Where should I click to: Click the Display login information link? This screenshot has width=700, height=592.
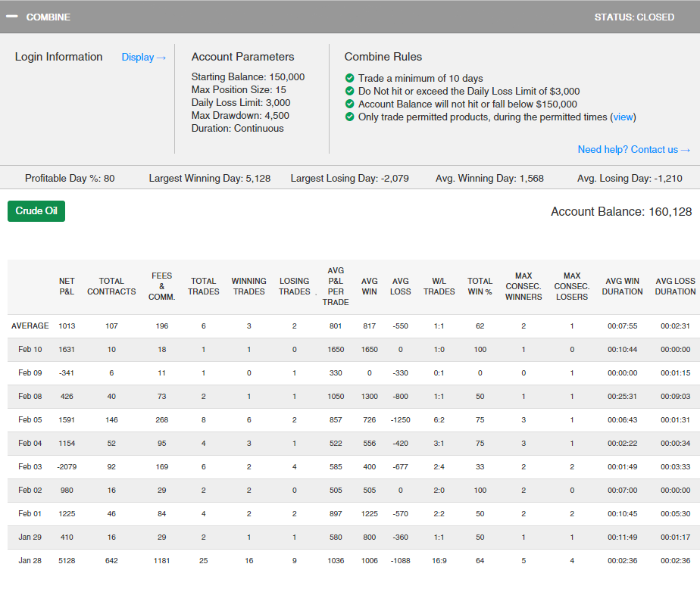tap(143, 57)
